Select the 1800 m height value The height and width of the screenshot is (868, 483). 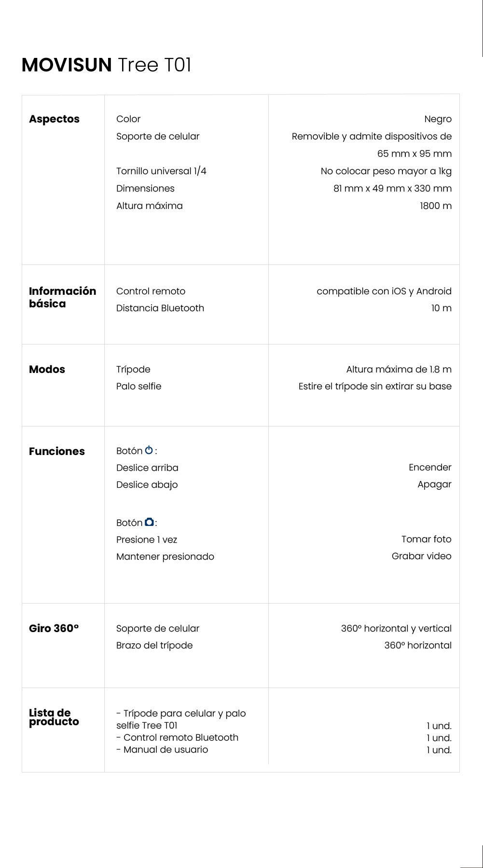pos(435,206)
